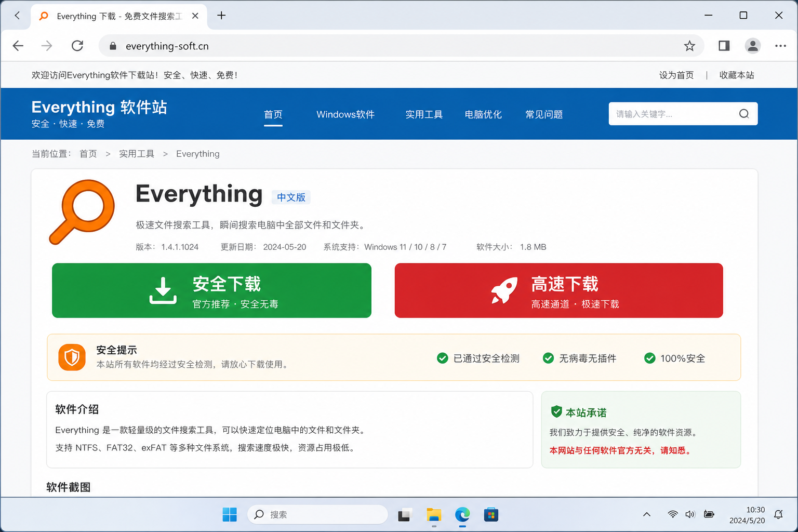Click the 收藏本站 link

click(x=737, y=75)
